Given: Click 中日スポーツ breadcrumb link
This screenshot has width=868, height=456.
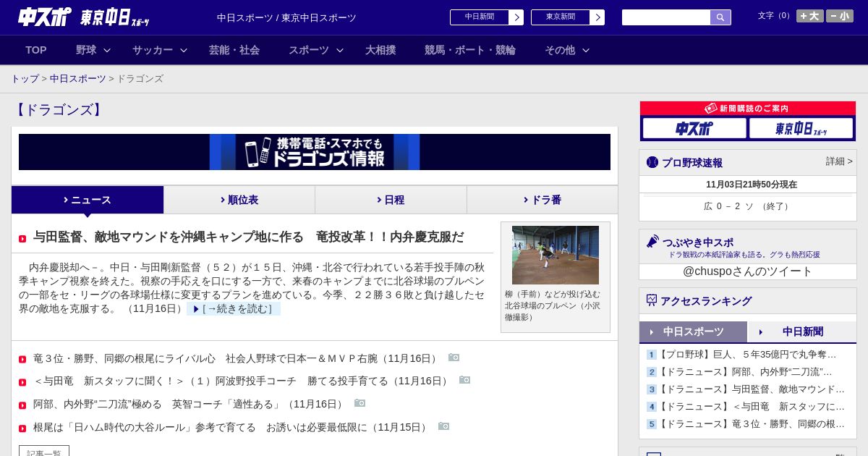Looking at the screenshot, I should [78, 79].
